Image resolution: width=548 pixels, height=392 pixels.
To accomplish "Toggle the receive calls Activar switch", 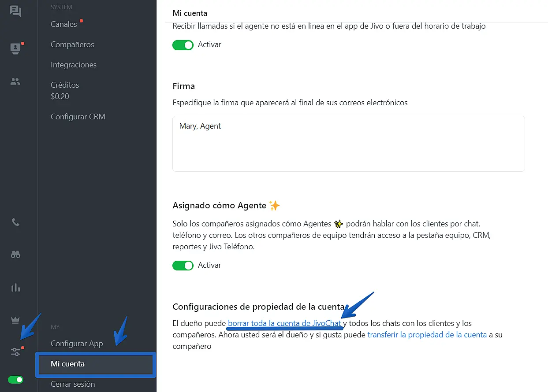I will [x=183, y=45].
